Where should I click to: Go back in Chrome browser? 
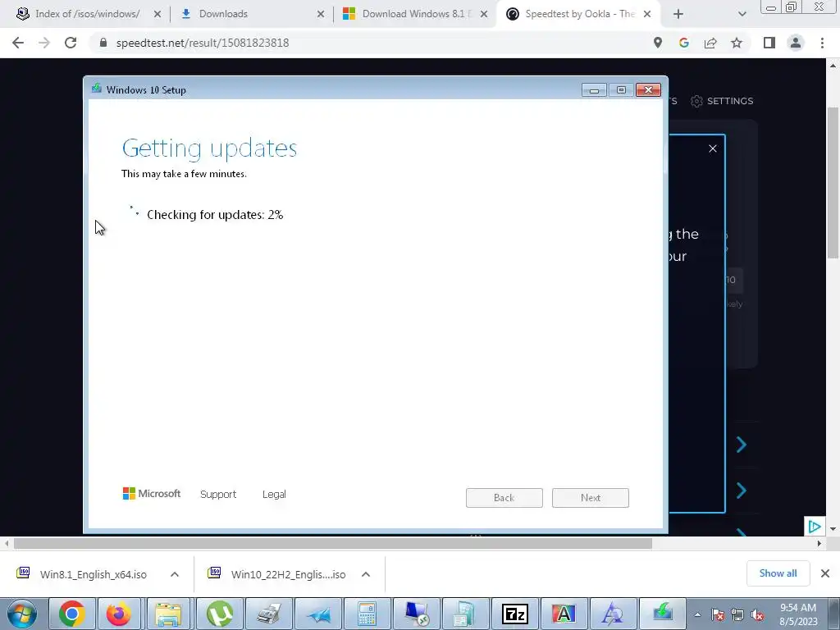pos(18,43)
